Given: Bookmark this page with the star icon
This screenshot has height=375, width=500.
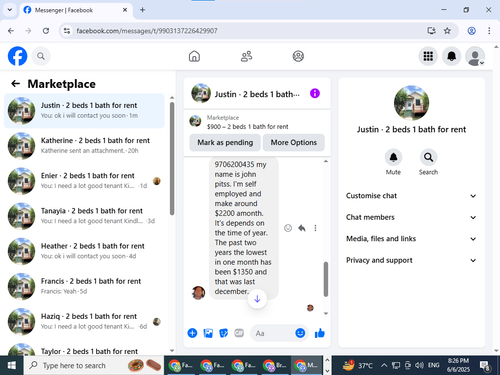Looking at the screenshot, I should 447,31.
